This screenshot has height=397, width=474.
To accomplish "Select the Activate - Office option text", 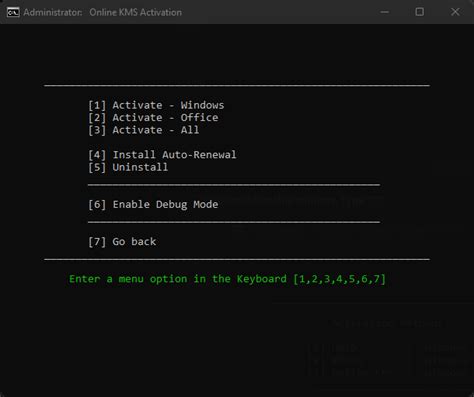I will tap(165, 118).
